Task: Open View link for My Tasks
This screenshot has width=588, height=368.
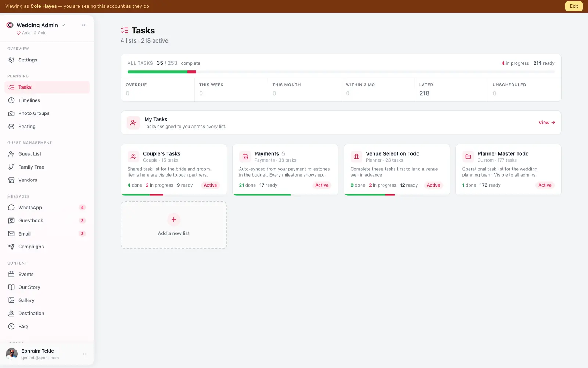Action: 547,123
